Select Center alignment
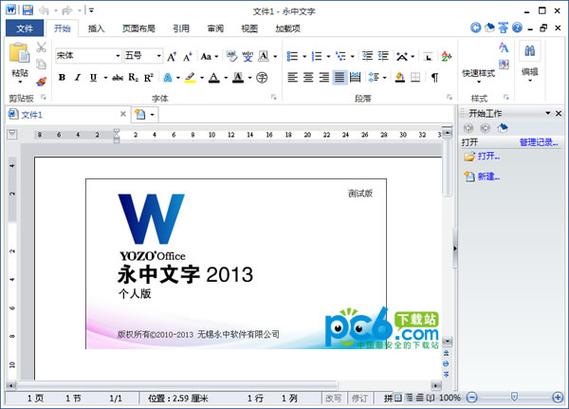The height and width of the screenshot is (409, 569). click(308, 77)
